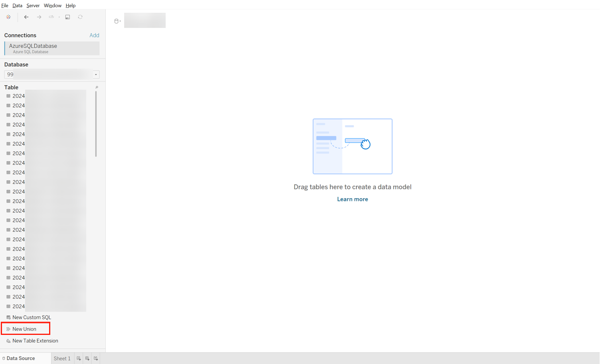Click the table list vertical scrollbar
Image resolution: width=600 pixels, height=364 pixels.
click(96, 124)
